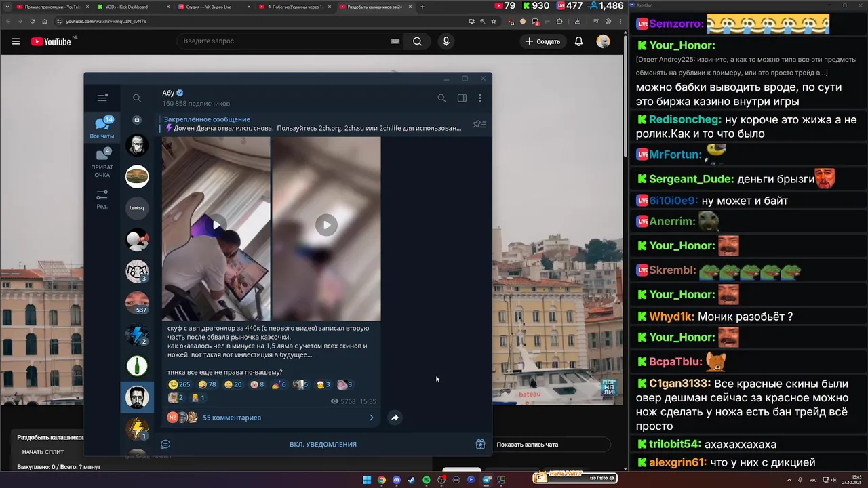Open 'ПРИВАТ ОЧКА' folder in Telegram
The height and width of the screenshot is (488, 868).
click(x=102, y=163)
